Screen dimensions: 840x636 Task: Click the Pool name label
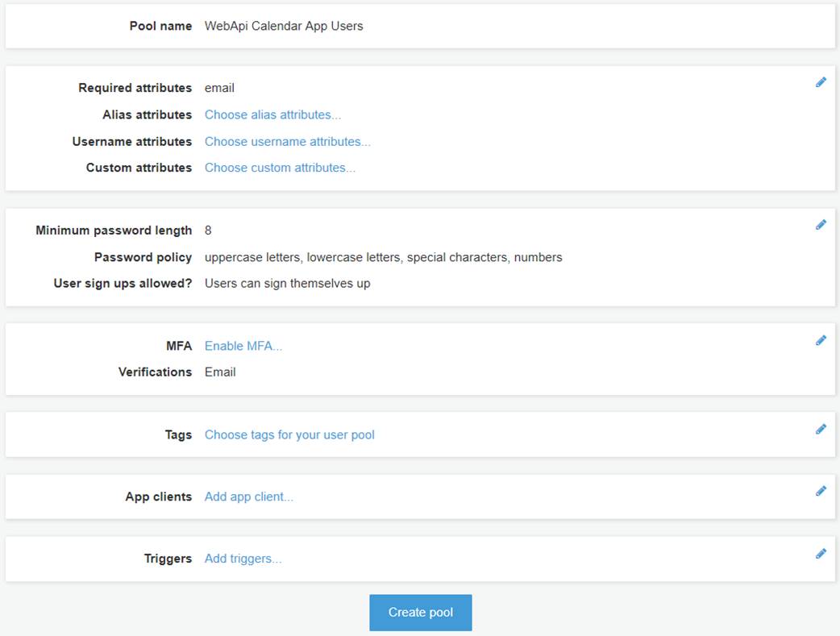click(160, 26)
